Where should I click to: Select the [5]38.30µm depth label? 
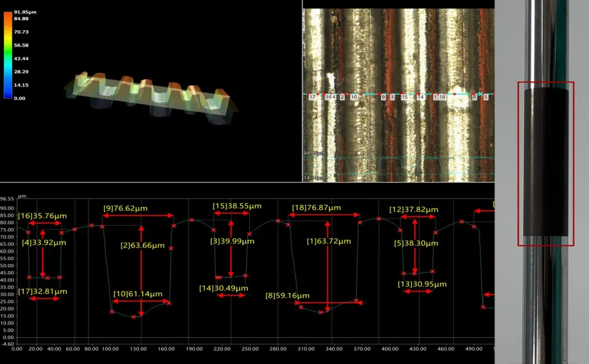pyautogui.click(x=416, y=243)
